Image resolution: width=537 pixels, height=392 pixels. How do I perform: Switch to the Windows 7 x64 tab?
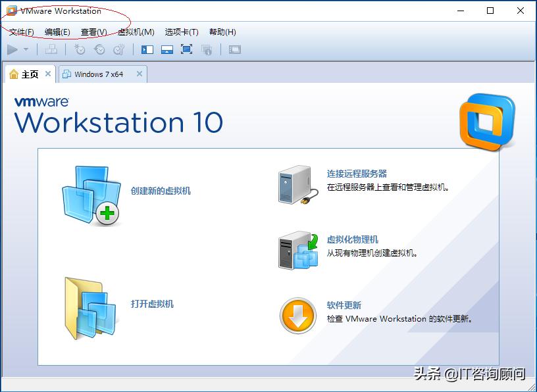(99, 74)
